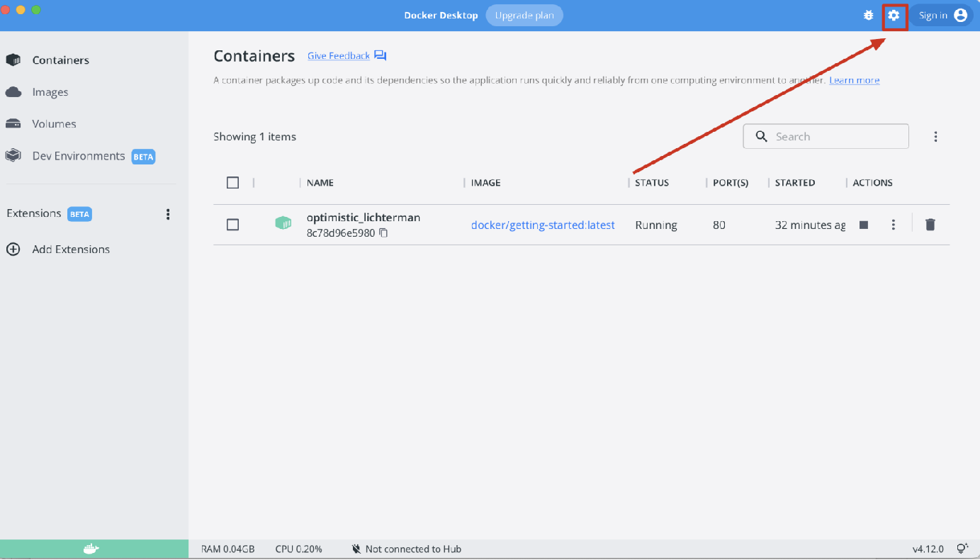Screen dimensions: 980x560
Task: Open the Volumes panel
Action: tap(54, 123)
